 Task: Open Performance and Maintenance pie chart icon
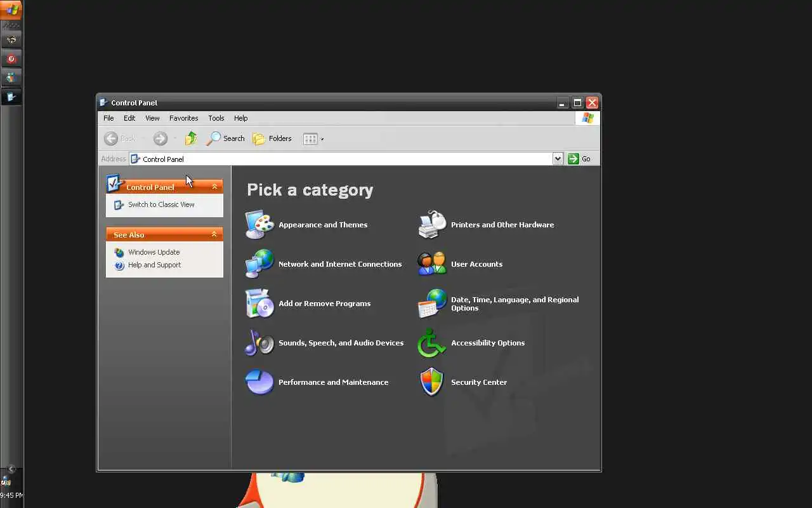[x=259, y=382]
